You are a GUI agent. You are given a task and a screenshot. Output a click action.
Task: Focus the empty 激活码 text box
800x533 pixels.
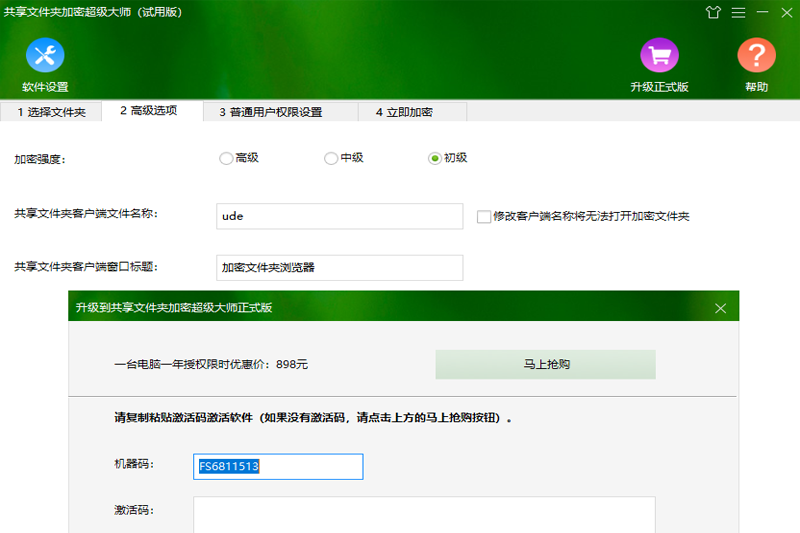point(424,514)
